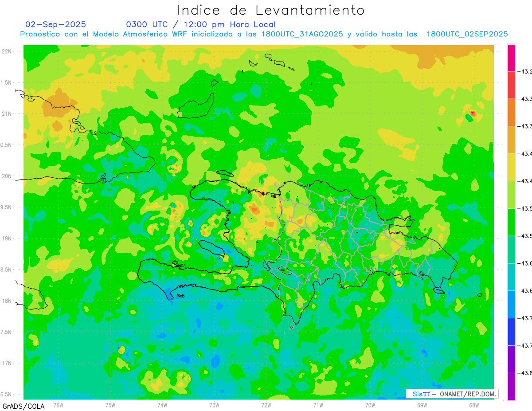Image resolution: width=532 pixels, height=411 pixels.
Task: Click the '1800UTC_31AGO2025' initialization time
Action: pos(302,34)
